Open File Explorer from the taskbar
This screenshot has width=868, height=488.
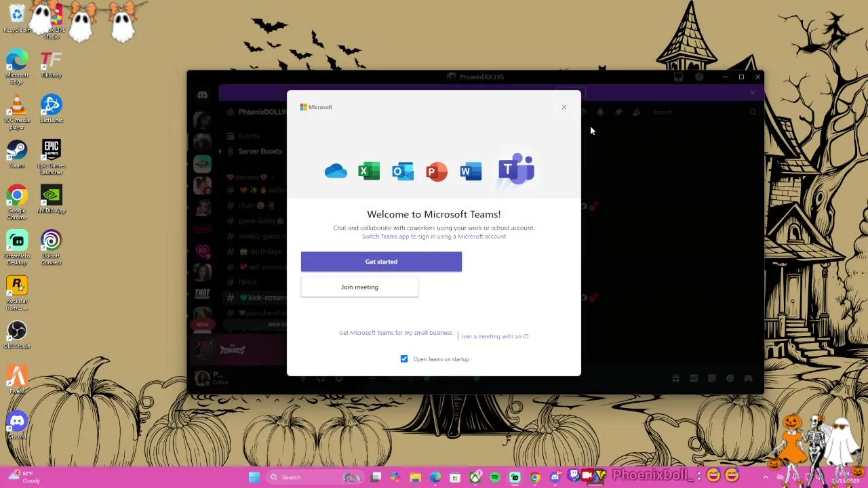(415, 477)
